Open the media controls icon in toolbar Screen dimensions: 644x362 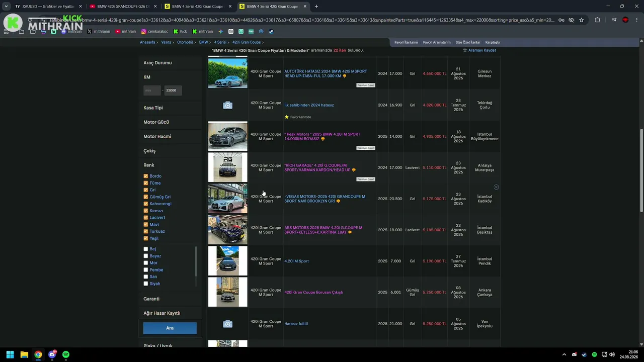(614, 20)
